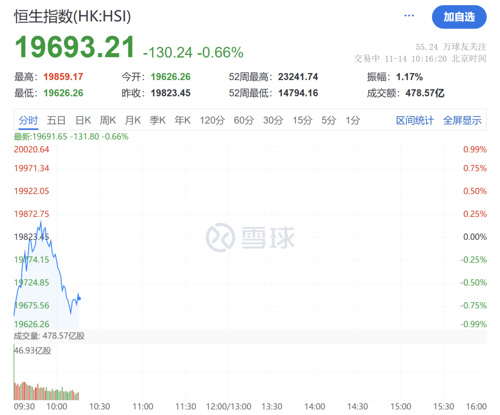This screenshot has width=500, height=415.
Task: Click the tall opening green volume bar
Action: (x=14, y=372)
